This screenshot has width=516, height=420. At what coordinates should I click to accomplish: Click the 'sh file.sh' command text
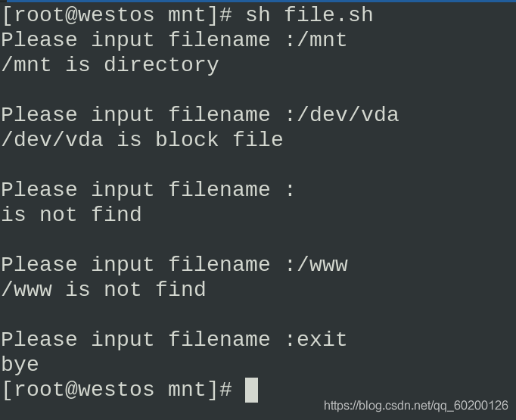(309, 15)
